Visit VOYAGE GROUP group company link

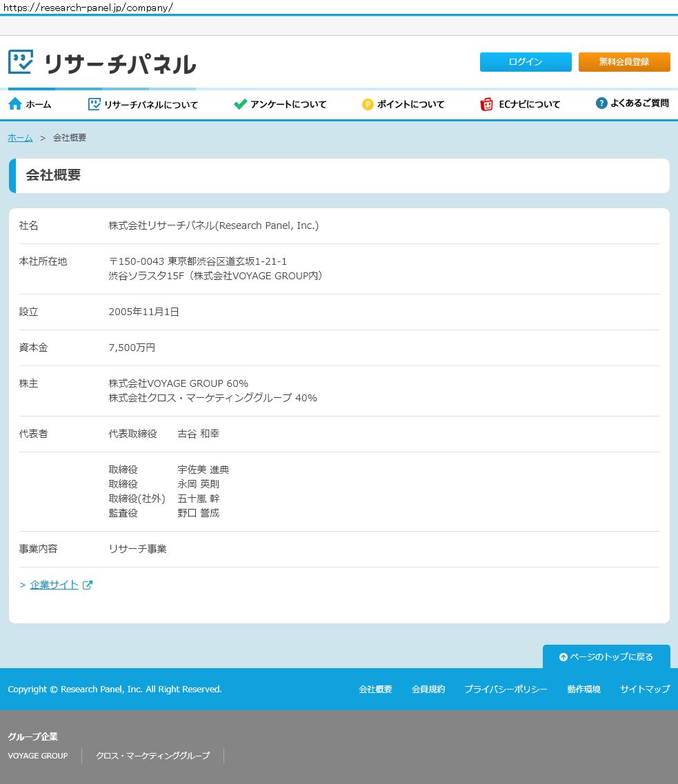(38, 756)
